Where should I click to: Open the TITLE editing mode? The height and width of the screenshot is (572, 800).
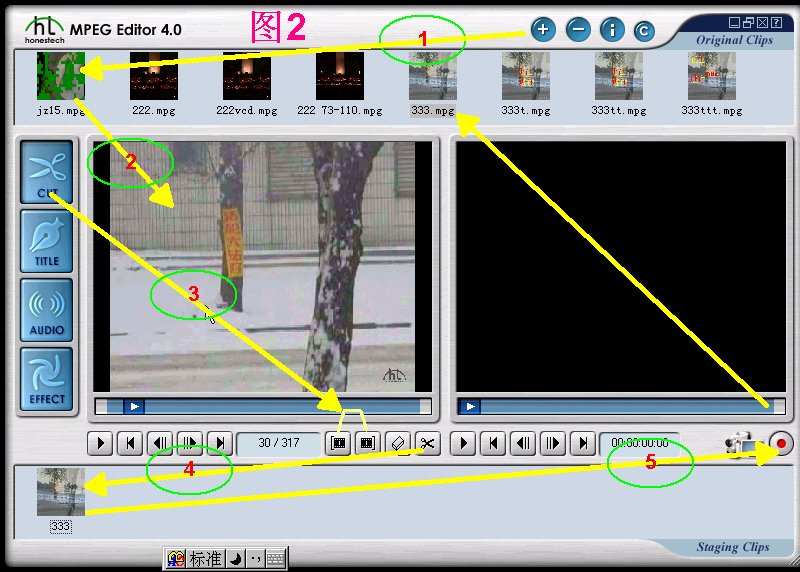46,241
